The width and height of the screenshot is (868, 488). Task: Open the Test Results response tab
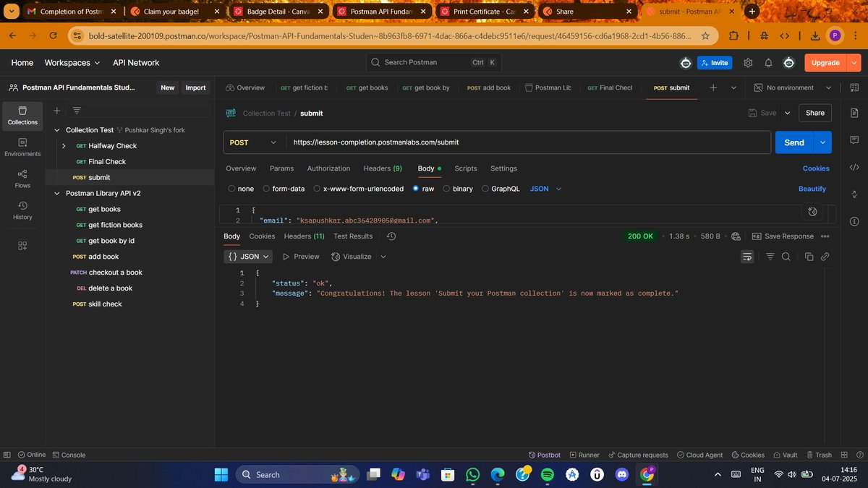(353, 236)
